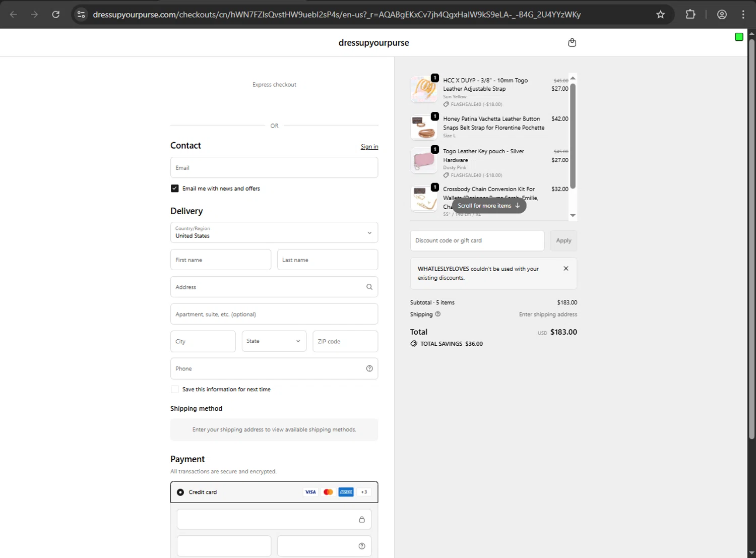Click the Total amount $183.00
Image resolution: width=756 pixels, height=558 pixels.
tap(563, 332)
